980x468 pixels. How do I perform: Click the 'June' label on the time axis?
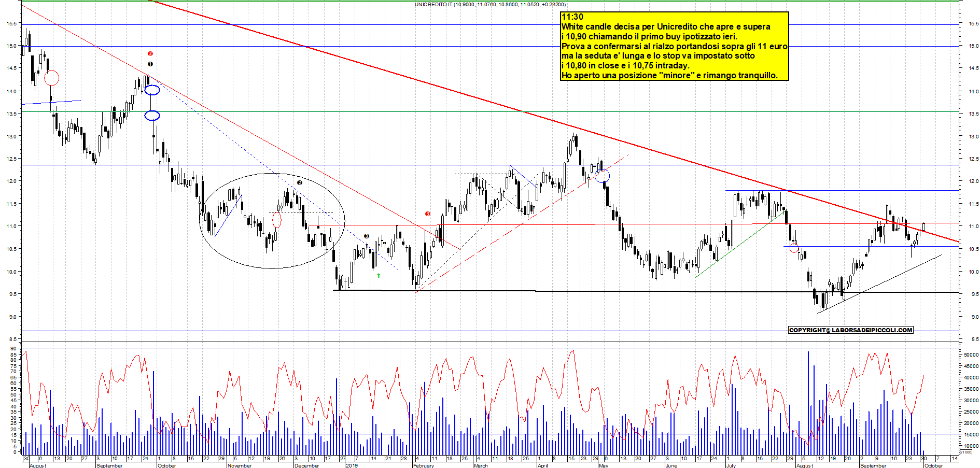tap(671, 465)
